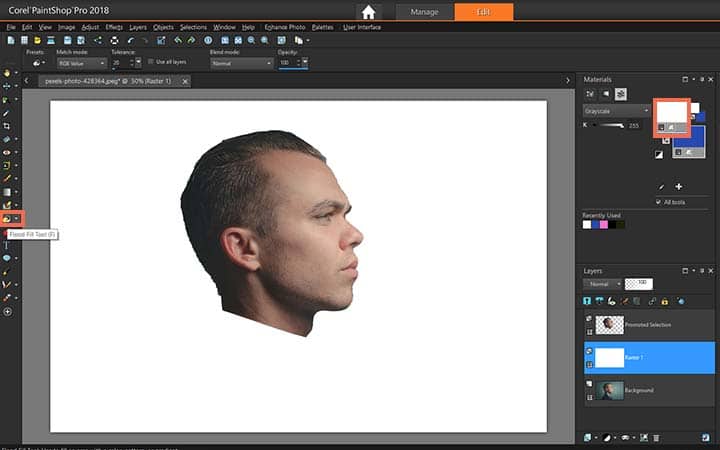This screenshot has width=720, height=450.
Task: Select the Red Eye tool
Action: tap(6, 152)
